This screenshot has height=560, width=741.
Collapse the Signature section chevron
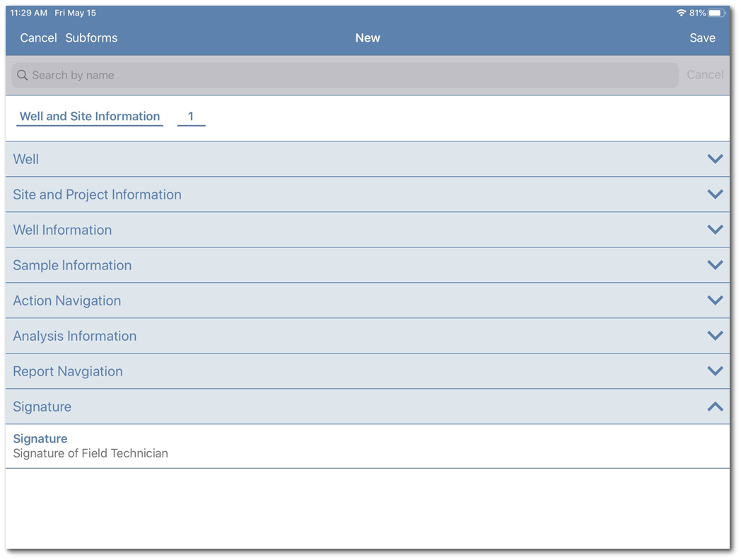pos(715,407)
